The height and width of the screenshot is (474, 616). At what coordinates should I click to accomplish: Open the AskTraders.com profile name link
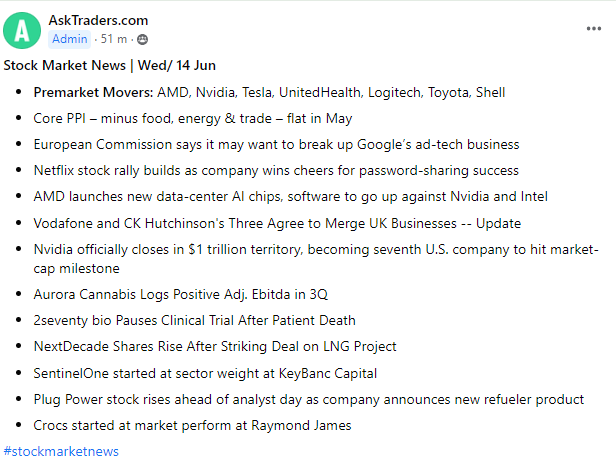click(x=97, y=20)
